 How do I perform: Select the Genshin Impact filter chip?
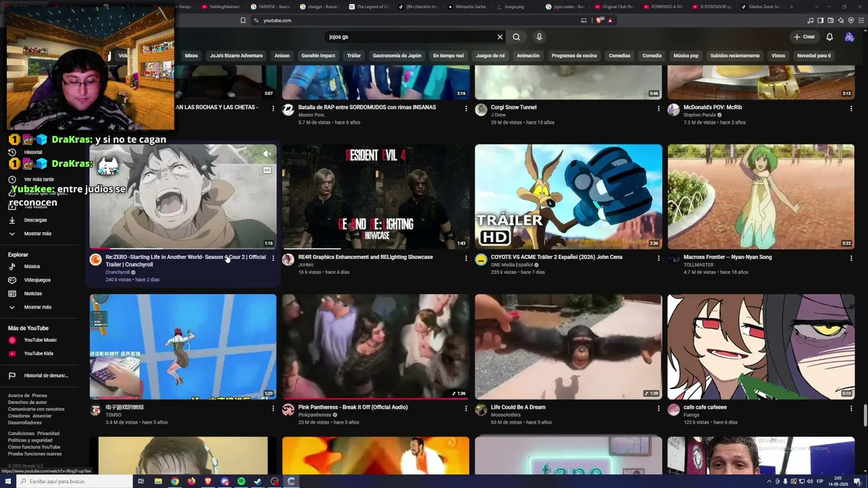318,56
